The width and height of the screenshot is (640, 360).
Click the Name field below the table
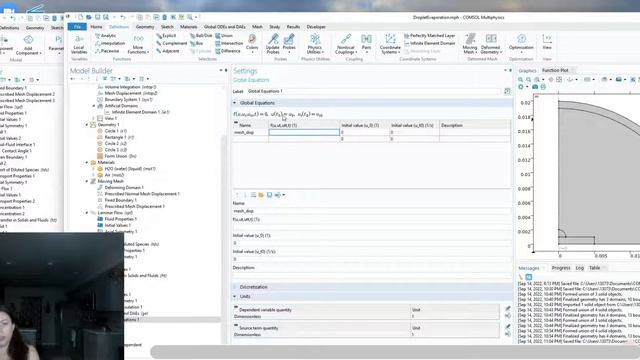(x=371, y=211)
